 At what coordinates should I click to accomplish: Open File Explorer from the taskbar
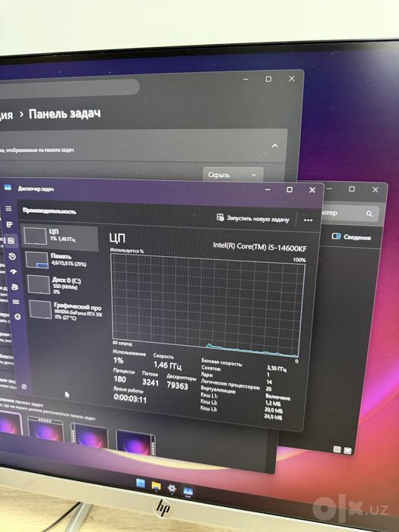click(156, 486)
